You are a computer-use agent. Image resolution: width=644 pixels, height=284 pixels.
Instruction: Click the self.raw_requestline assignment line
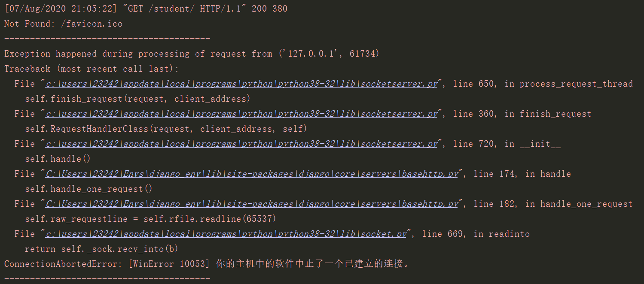(150, 219)
